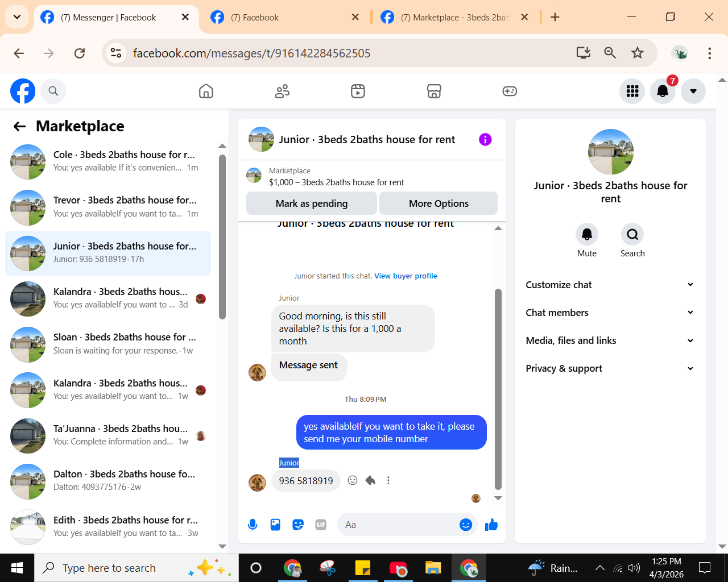Mute this conversation with the bell icon
Viewport: 728px width, 582px height.
(587, 234)
